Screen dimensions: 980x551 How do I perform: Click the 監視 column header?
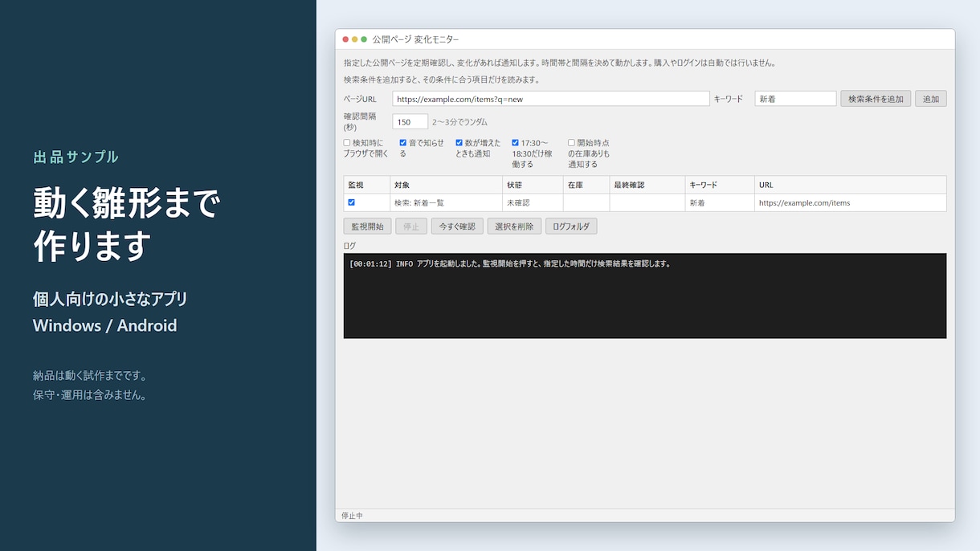[x=367, y=185]
